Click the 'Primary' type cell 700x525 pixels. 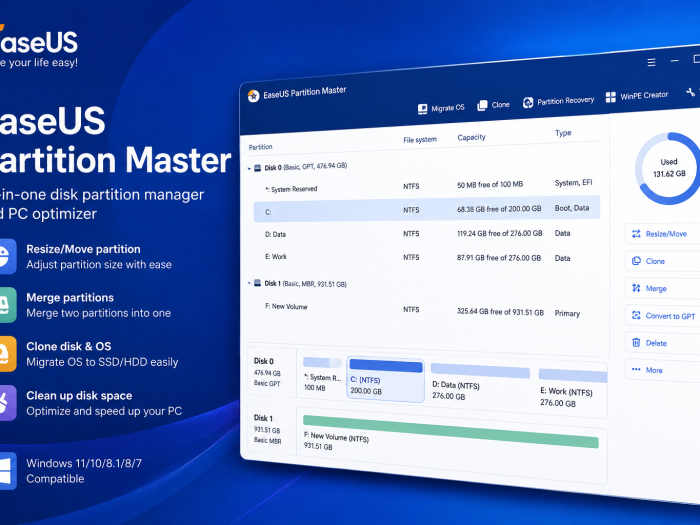(x=567, y=313)
